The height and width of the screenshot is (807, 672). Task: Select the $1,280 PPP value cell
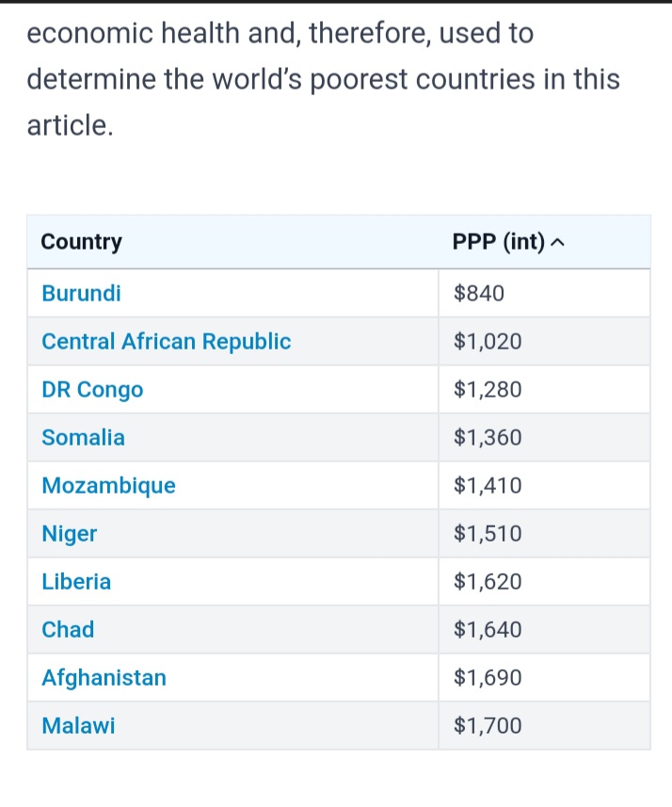pos(544,390)
